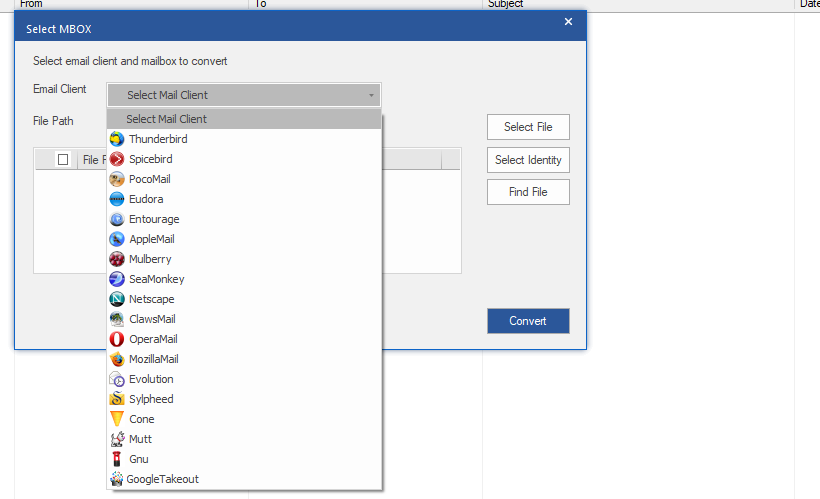Image resolution: width=820 pixels, height=499 pixels.
Task: Click the Entourage icon
Action: [x=117, y=219]
